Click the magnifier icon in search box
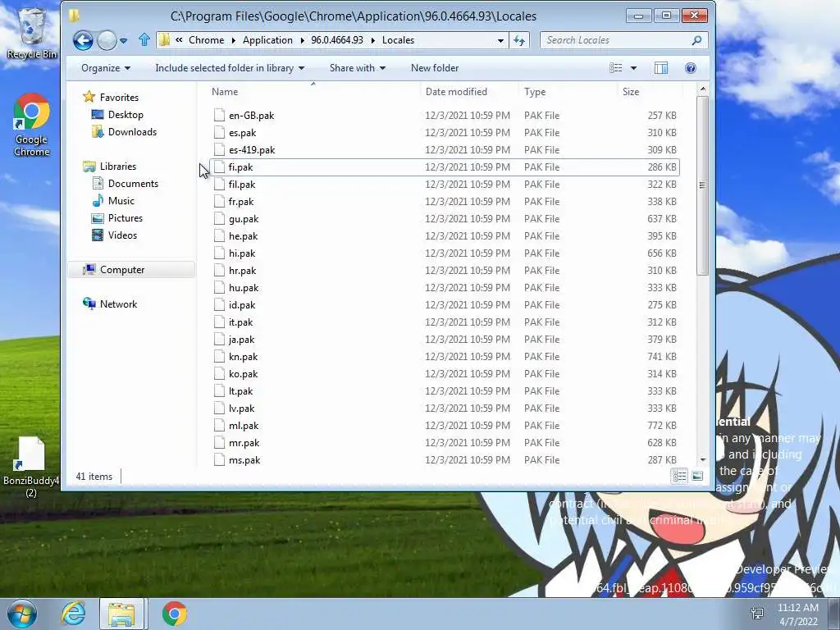This screenshot has height=630, width=840. point(696,40)
